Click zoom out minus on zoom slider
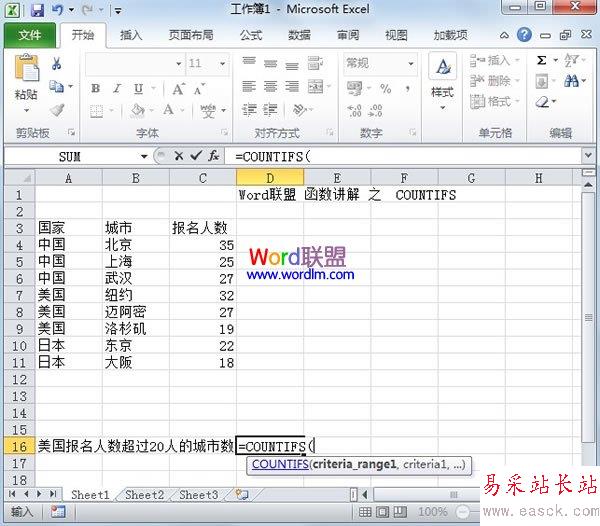Image resolution: width=600 pixels, height=526 pixels. (x=463, y=511)
